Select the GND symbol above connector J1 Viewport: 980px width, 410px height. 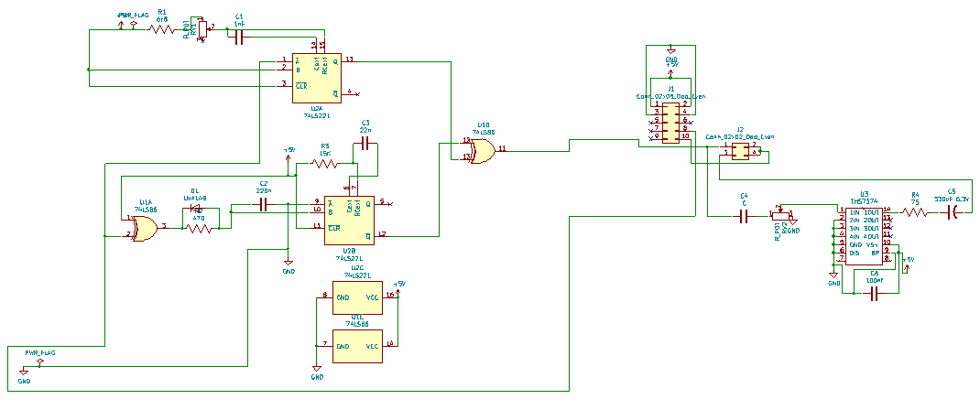tap(670, 51)
